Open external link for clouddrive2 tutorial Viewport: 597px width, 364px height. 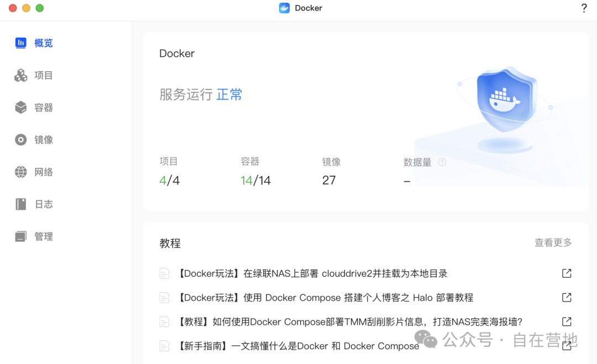567,273
